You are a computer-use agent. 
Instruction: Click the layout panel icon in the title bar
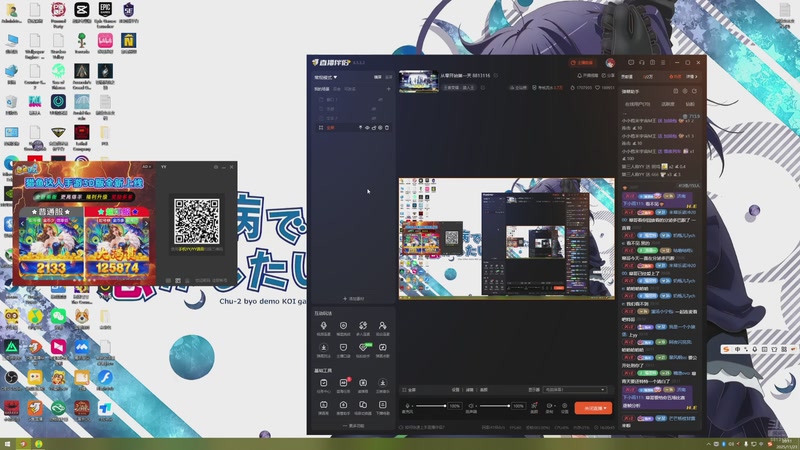653,63
